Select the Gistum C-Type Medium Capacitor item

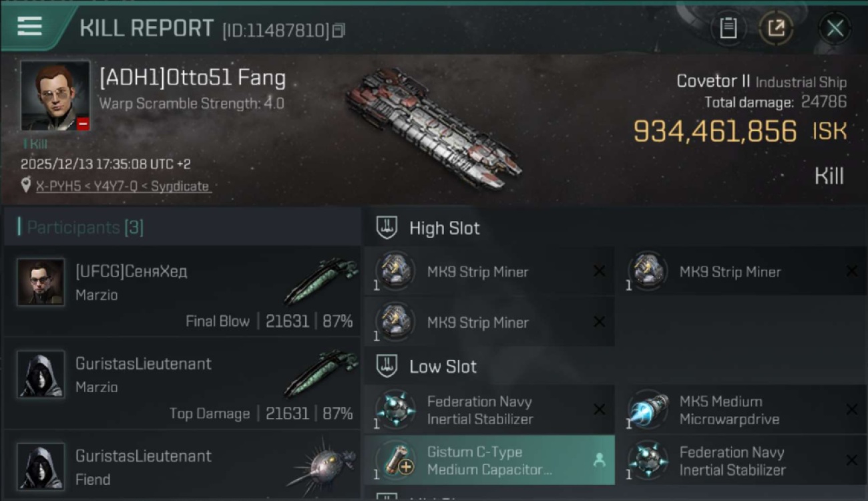tap(489, 460)
